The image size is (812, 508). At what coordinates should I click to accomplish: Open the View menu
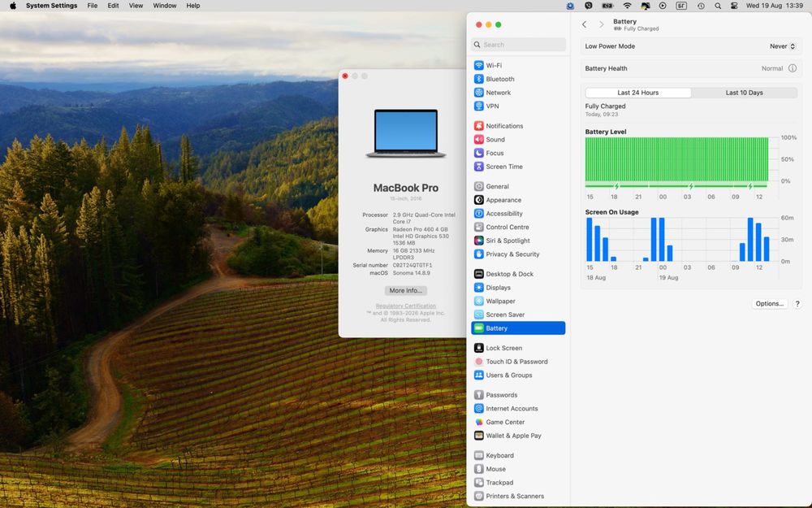136,6
